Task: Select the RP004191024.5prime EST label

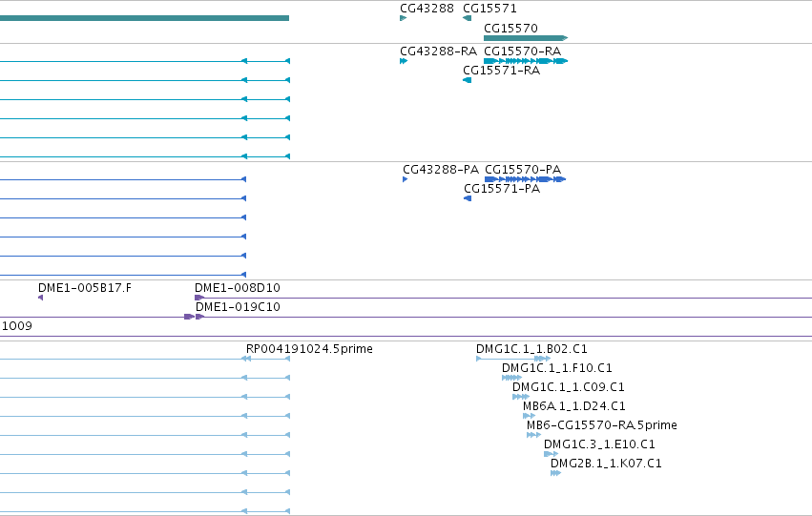Action: pos(309,349)
